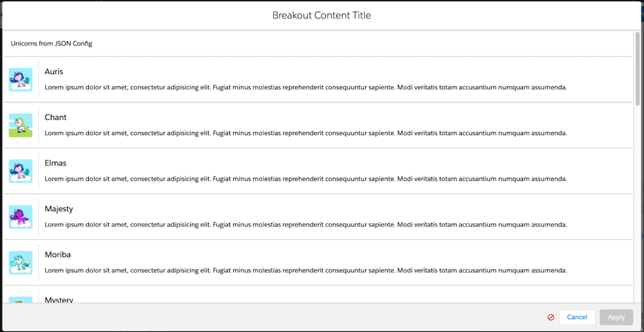Select the Chant name heading

55,117
